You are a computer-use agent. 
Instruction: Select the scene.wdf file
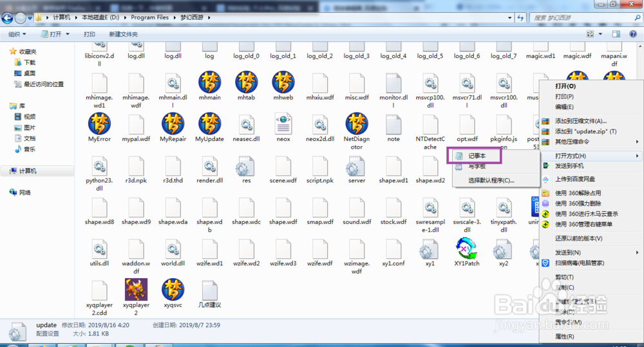pos(283,169)
